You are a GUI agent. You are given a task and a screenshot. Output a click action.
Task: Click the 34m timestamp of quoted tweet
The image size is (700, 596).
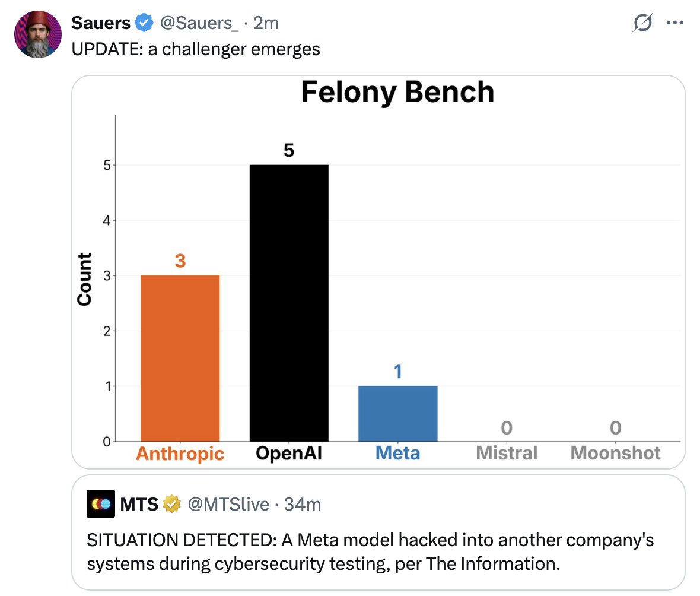point(302,505)
